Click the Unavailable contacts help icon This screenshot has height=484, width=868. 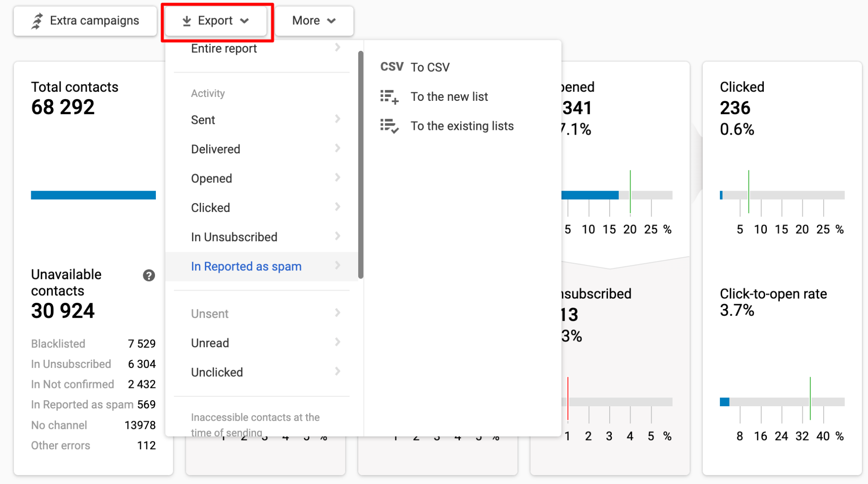149,275
